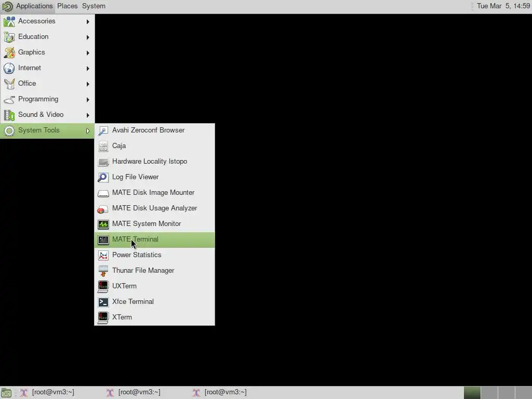Viewport: 532px width, 399px height.
Task: Click the Thunar File Manager icon
Action: tap(103, 271)
